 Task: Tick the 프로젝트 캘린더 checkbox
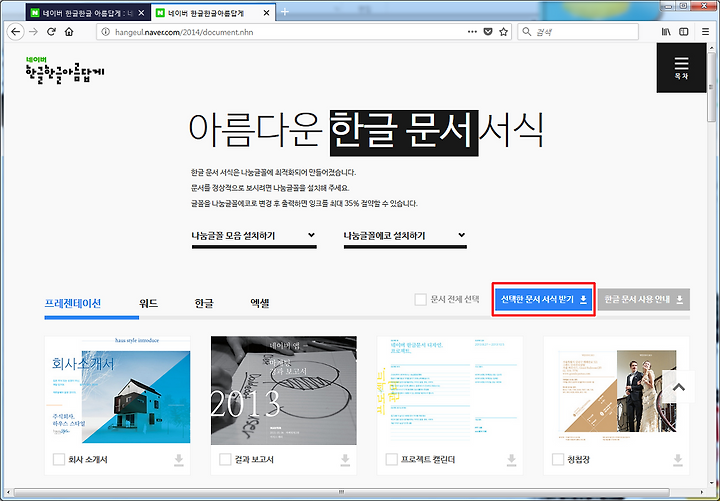point(391,459)
